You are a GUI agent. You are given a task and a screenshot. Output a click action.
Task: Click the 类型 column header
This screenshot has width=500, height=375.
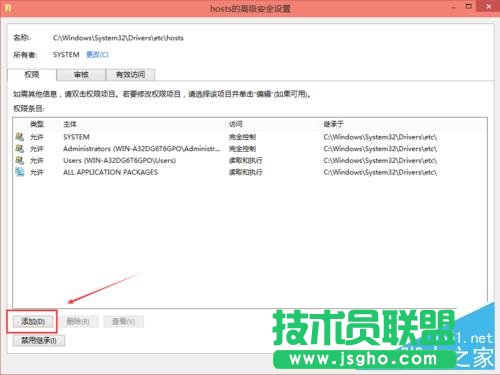37,124
